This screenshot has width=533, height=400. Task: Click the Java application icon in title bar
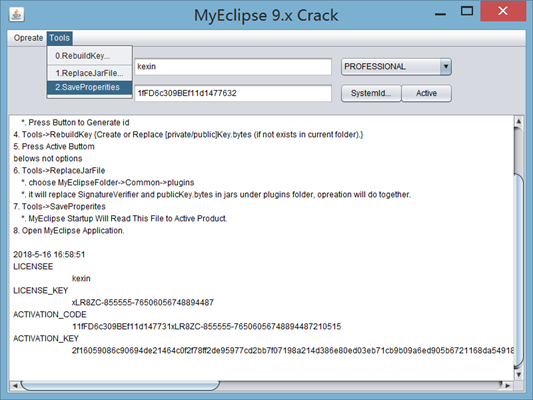[16, 15]
